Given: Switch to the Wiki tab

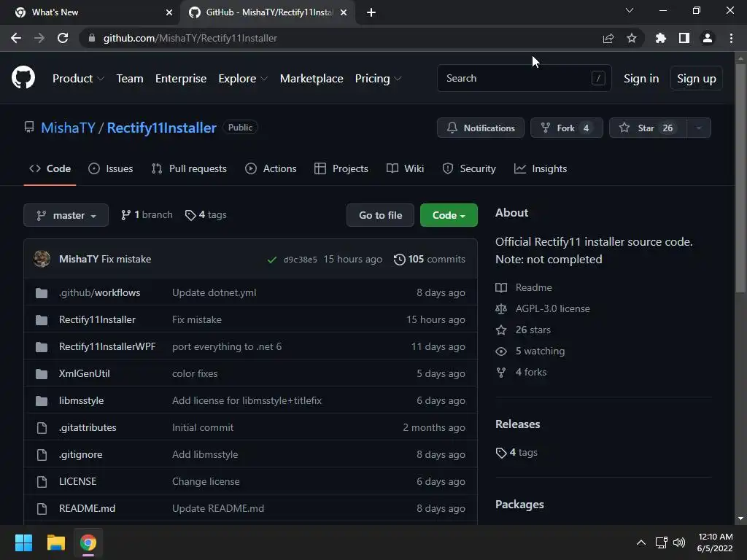Looking at the screenshot, I should pyautogui.click(x=406, y=168).
